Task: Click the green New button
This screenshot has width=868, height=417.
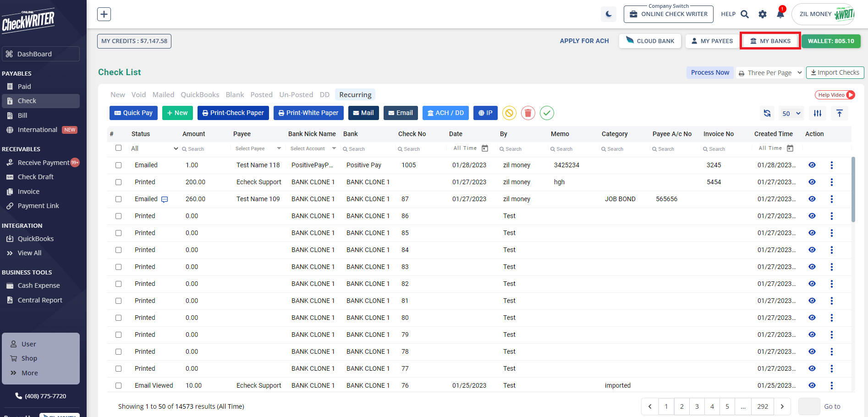Action: [177, 113]
